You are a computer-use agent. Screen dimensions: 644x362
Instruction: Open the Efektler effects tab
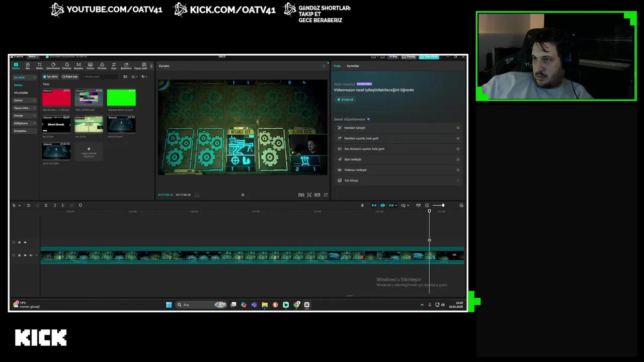tap(67, 66)
